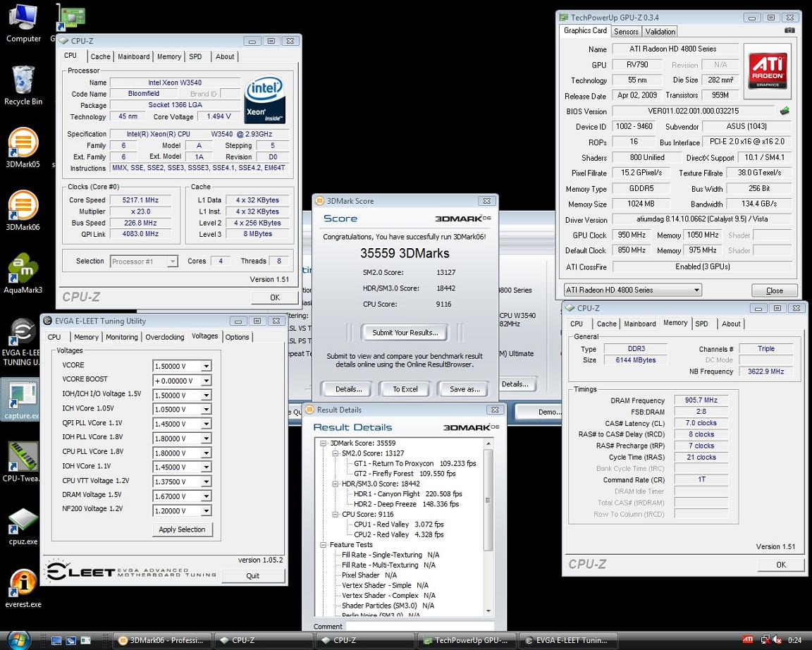The image size is (812, 650).
Task: Switch to Overclocking tab in E-LEET
Action: coord(165,337)
